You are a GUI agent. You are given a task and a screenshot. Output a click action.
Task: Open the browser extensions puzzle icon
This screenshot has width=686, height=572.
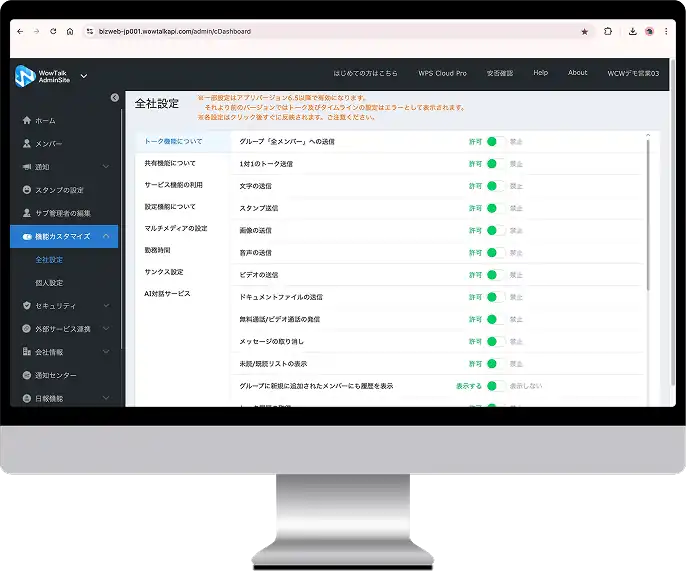pyautogui.click(x=608, y=32)
